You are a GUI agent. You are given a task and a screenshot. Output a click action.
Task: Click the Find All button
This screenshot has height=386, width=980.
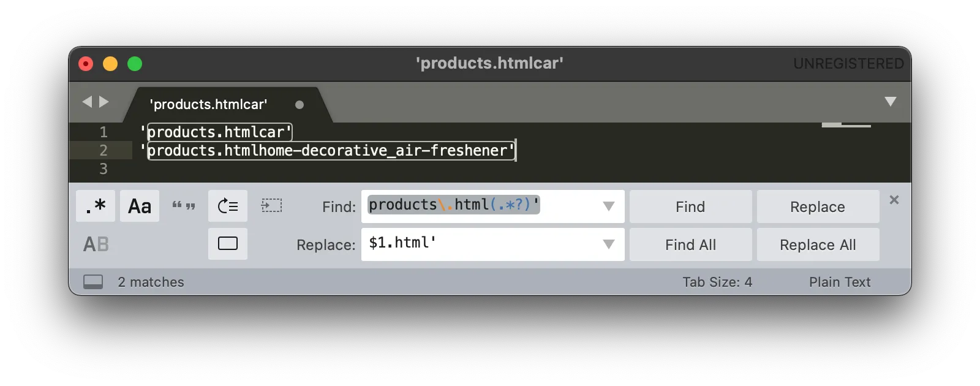tap(690, 244)
